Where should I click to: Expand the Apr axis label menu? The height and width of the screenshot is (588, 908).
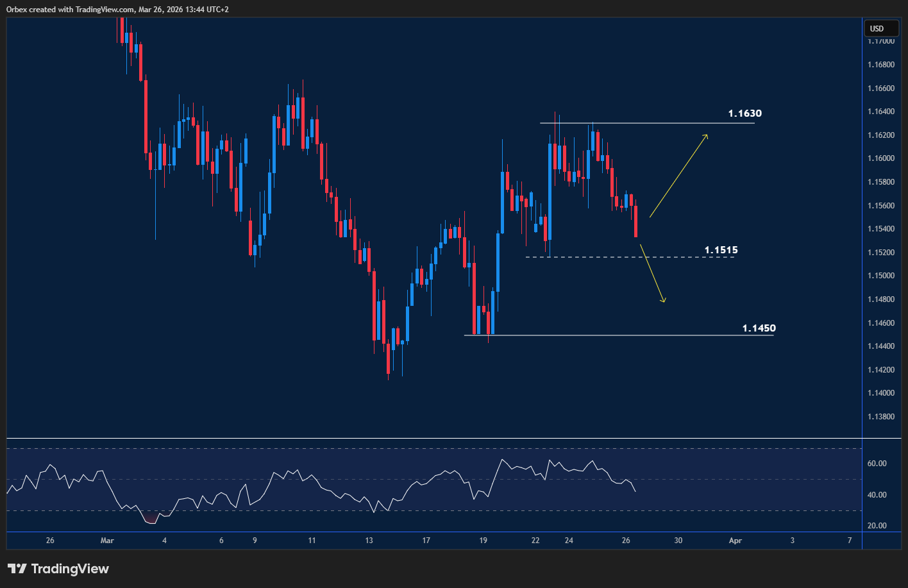[735, 541]
